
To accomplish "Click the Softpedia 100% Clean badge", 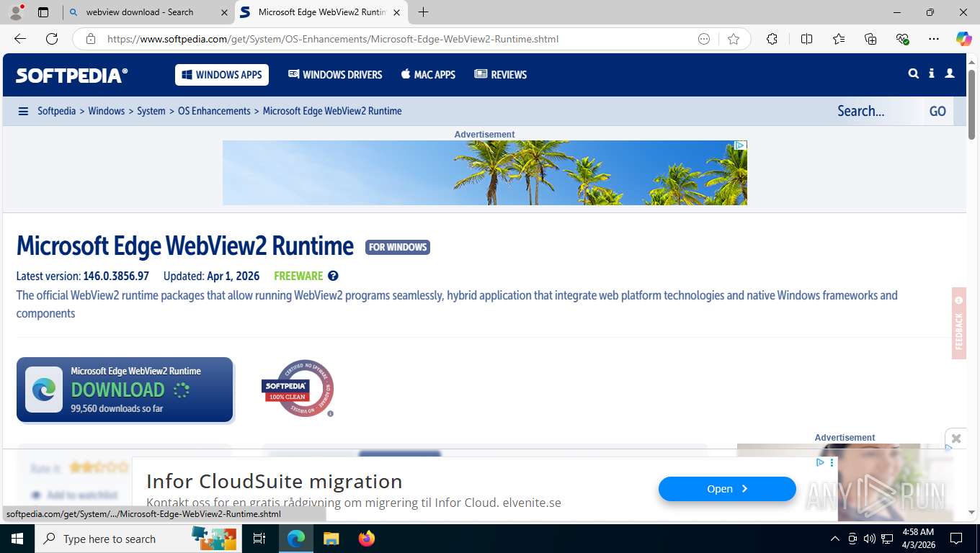I will pyautogui.click(x=298, y=389).
